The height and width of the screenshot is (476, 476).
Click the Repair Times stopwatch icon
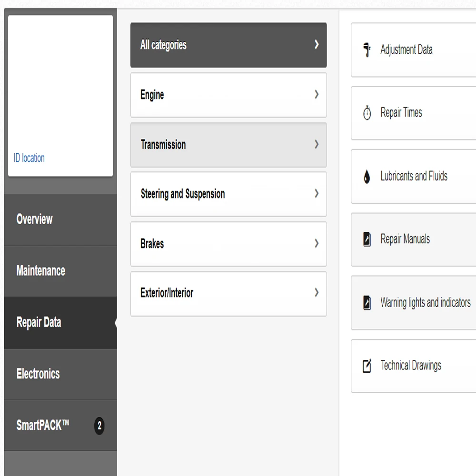tap(367, 113)
